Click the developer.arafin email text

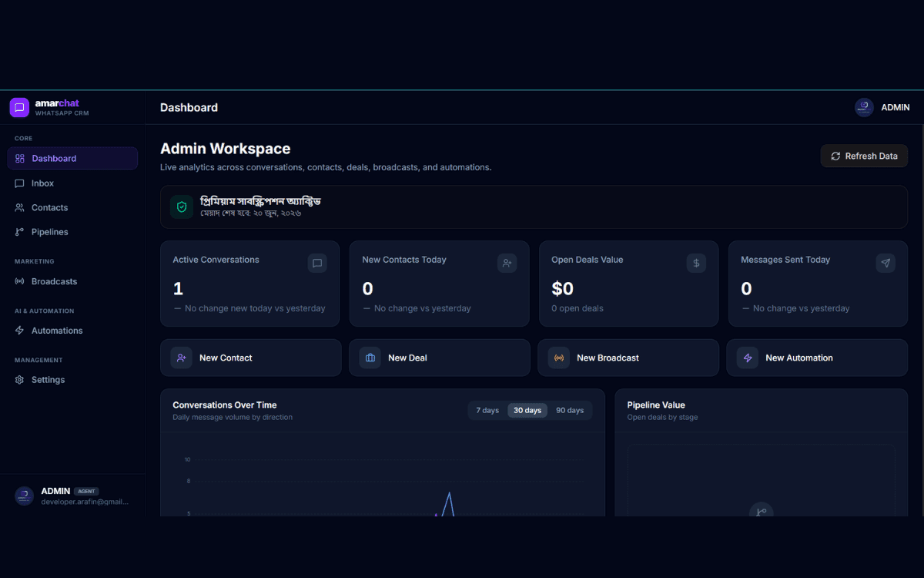coord(85,502)
